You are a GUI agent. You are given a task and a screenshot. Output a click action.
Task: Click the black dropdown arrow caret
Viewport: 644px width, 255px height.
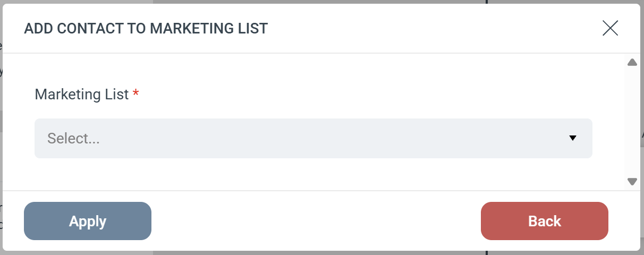tap(572, 138)
